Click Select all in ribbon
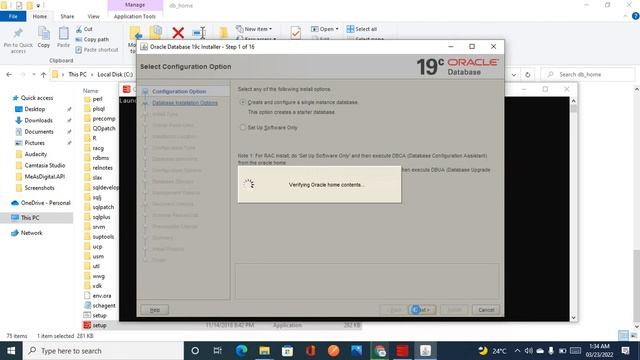Viewport: 640px width, 360px height. coord(362,29)
